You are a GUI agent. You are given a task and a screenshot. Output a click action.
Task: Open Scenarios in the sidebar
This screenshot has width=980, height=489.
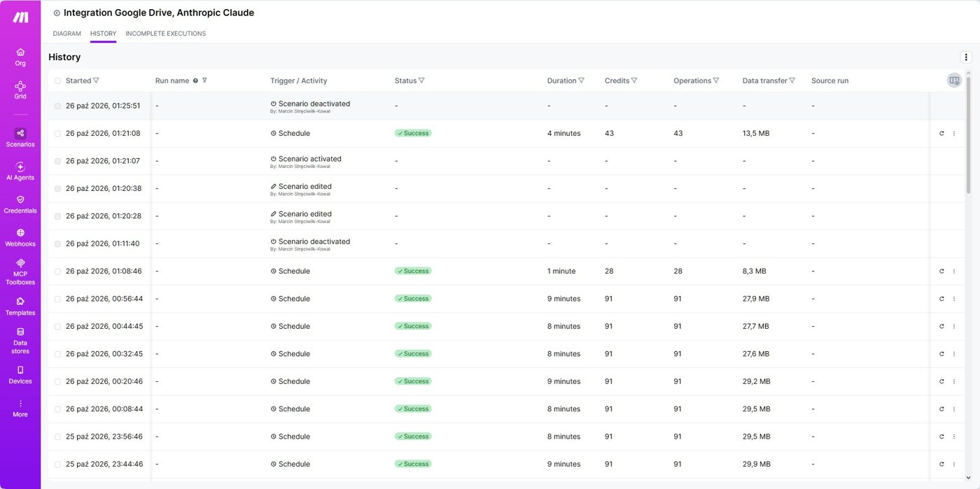(20, 137)
